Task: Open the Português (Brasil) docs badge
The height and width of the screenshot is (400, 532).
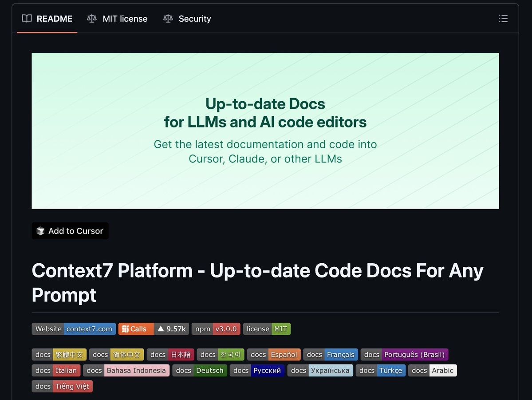Action: coord(404,355)
